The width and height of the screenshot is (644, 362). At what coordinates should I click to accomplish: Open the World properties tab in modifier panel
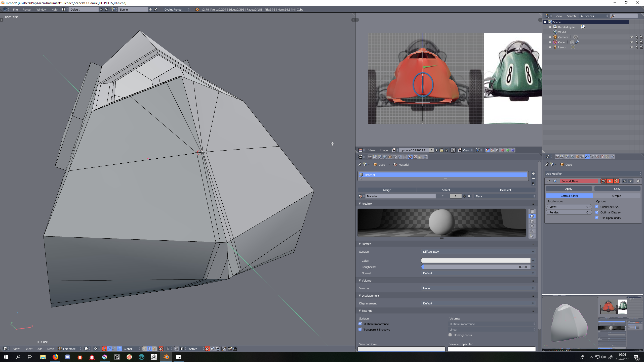572,157
